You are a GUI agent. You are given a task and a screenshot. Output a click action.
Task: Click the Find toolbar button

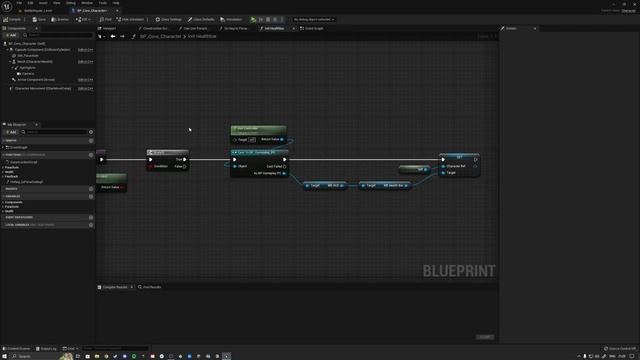pos(105,20)
